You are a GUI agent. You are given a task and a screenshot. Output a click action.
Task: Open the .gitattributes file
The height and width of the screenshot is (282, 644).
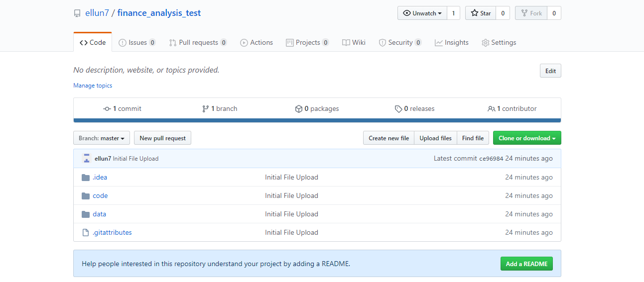[112, 232]
